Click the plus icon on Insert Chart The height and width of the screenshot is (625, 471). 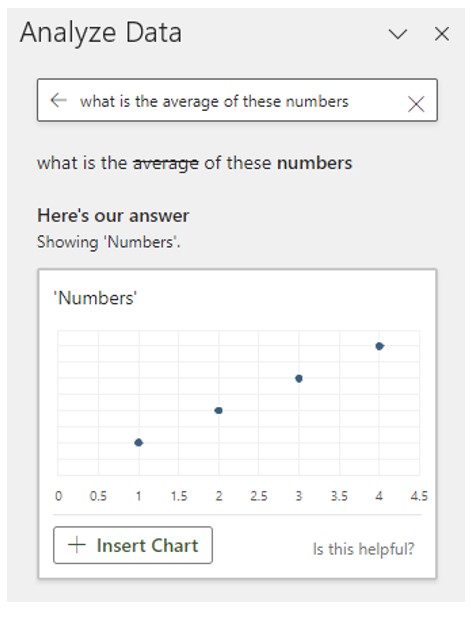tap(77, 545)
